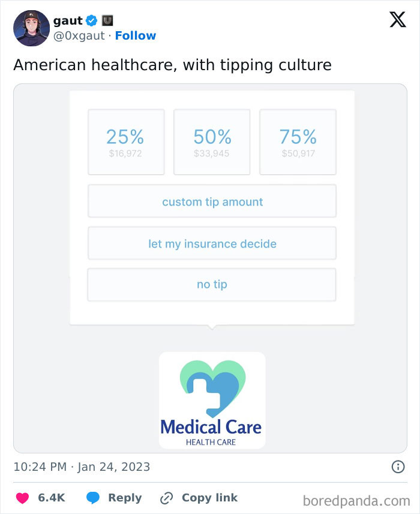
Task: Open gaut's profile by clicking the avatar
Action: pyautogui.click(x=31, y=28)
